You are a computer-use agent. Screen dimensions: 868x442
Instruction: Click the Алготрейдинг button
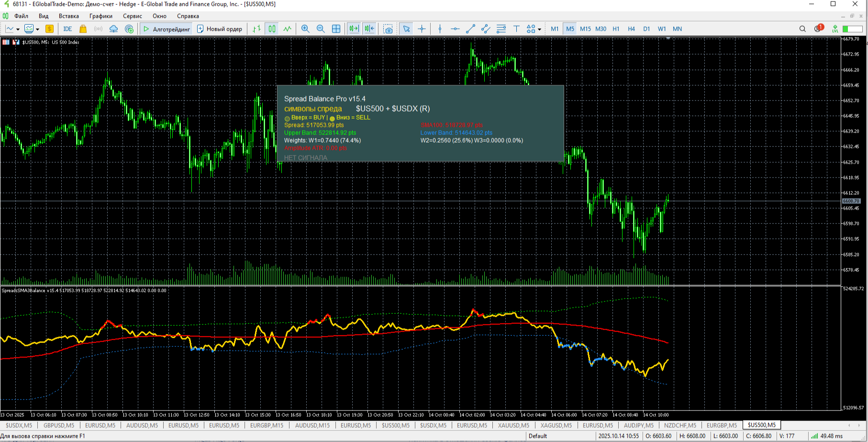click(x=167, y=29)
